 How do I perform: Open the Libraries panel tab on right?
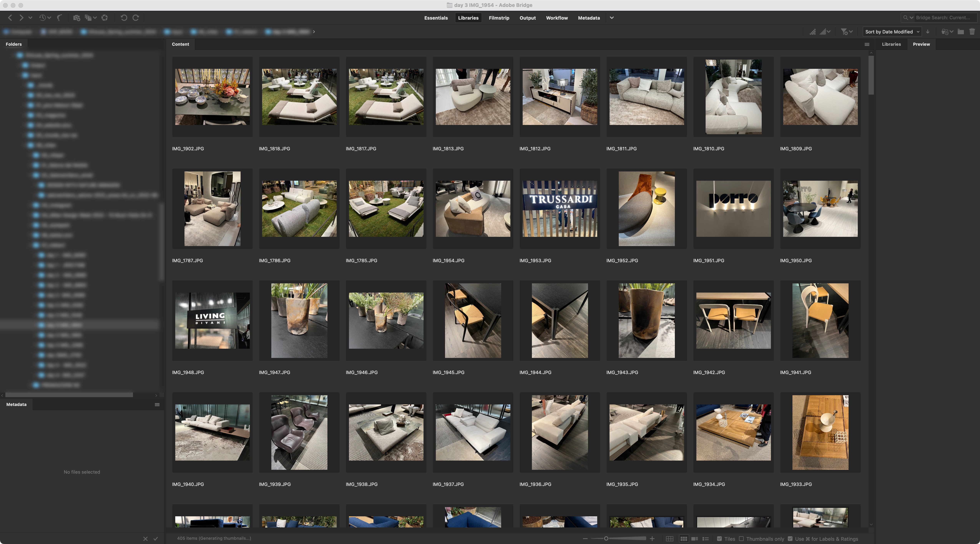(891, 44)
